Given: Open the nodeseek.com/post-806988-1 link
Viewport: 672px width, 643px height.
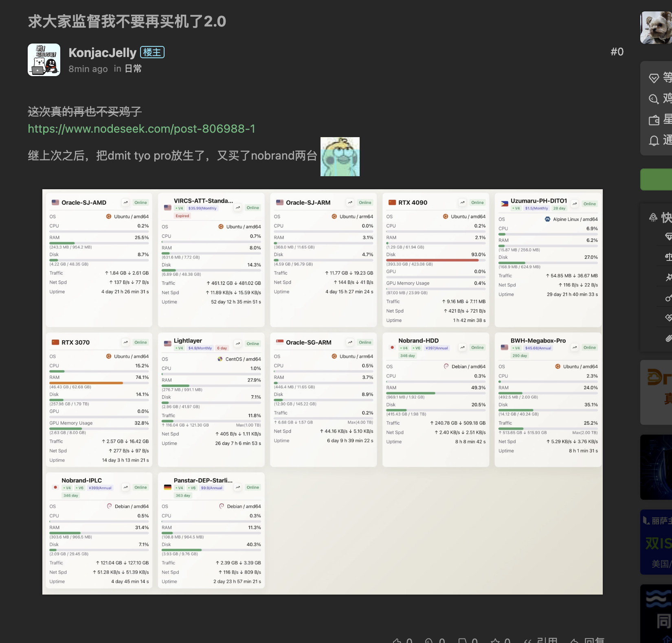Looking at the screenshot, I should [141, 129].
